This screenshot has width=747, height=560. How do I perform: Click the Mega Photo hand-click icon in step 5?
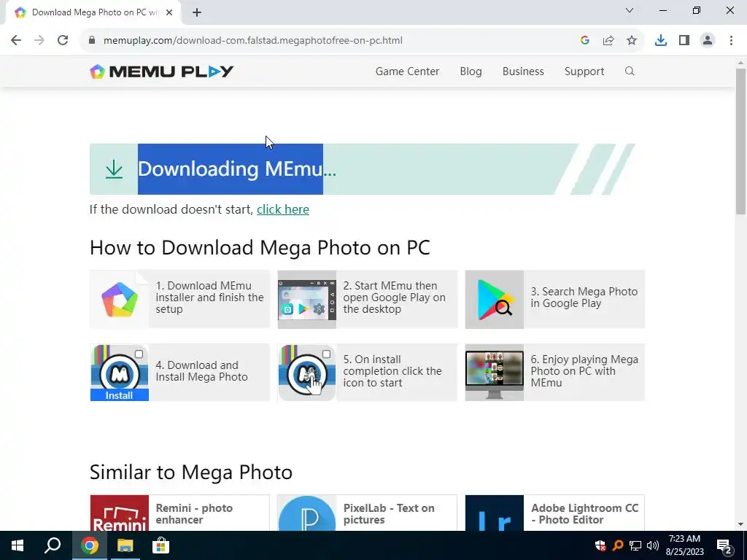tap(307, 373)
